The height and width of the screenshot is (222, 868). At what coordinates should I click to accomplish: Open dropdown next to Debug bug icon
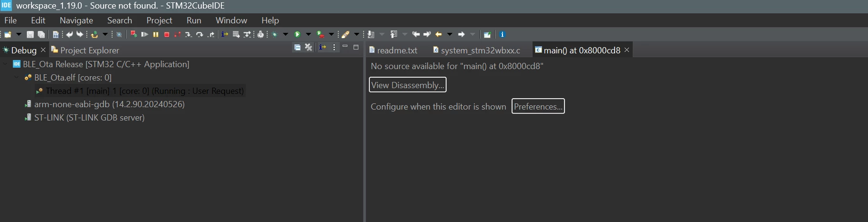point(285,34)
